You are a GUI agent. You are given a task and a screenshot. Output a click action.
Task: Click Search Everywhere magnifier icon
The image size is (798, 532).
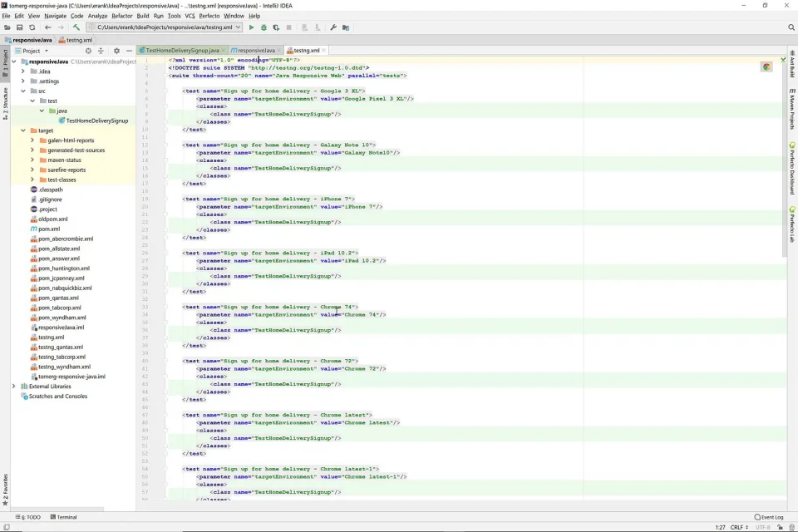791,27
